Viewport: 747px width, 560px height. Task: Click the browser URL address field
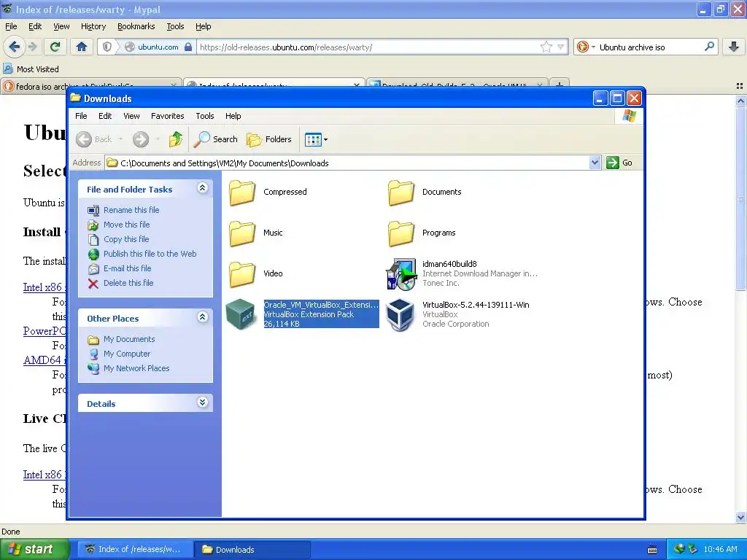tap(368, 47)
